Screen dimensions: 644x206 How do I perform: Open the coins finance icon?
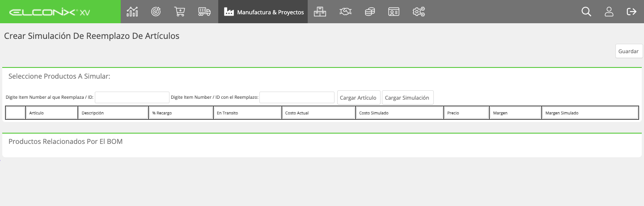(x=369, y=12)
